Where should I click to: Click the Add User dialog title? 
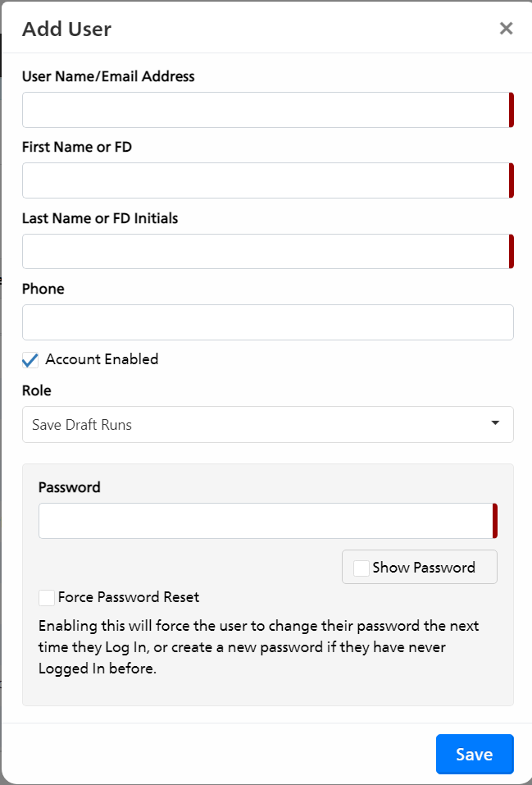tap(66, 29)
